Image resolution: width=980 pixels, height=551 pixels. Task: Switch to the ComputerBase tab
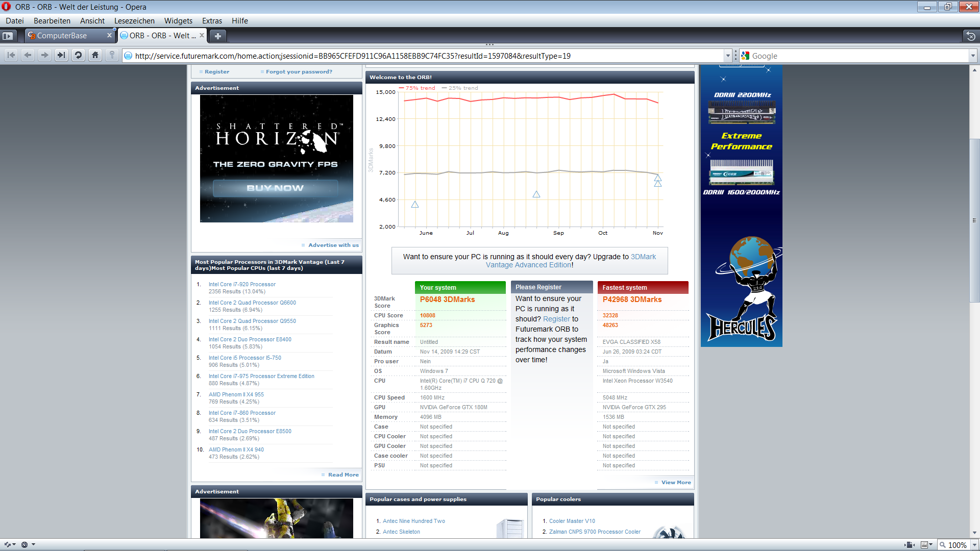tap(62, 36)
